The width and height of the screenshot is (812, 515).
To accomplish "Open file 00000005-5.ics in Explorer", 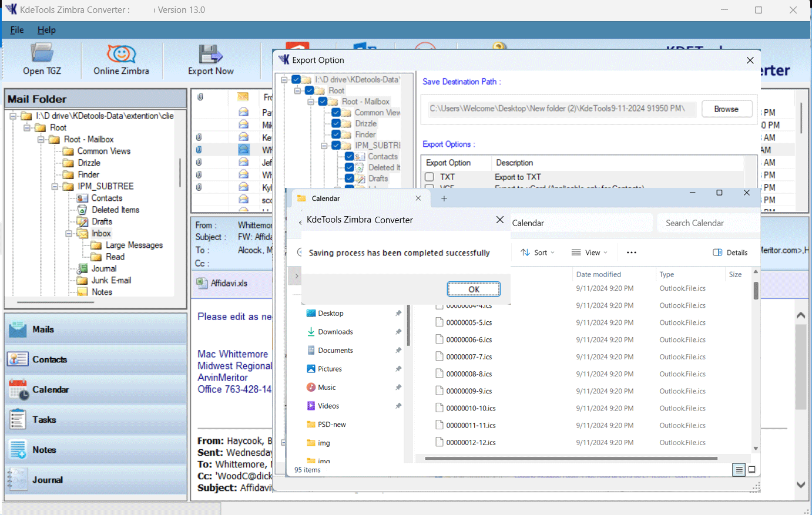I will click(x=469, y=322).
